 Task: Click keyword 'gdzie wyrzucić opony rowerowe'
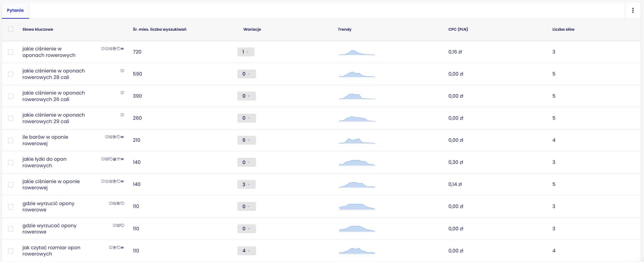pos(49,206)
